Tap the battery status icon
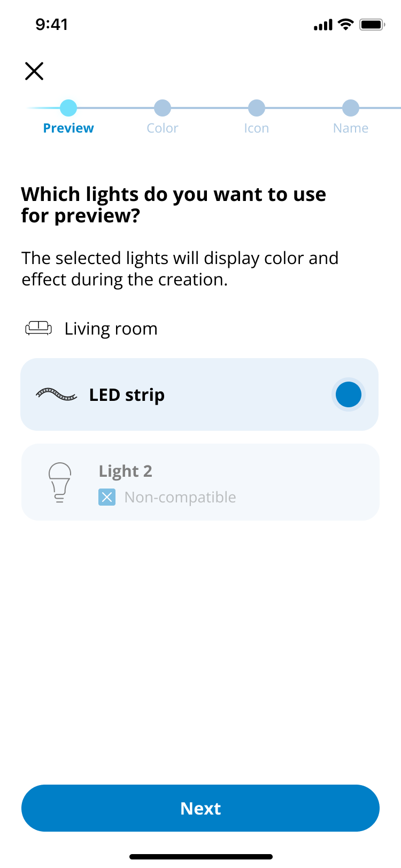Image resolution: width=401 pixels, height=868 pixels. (x=372, y=25)
